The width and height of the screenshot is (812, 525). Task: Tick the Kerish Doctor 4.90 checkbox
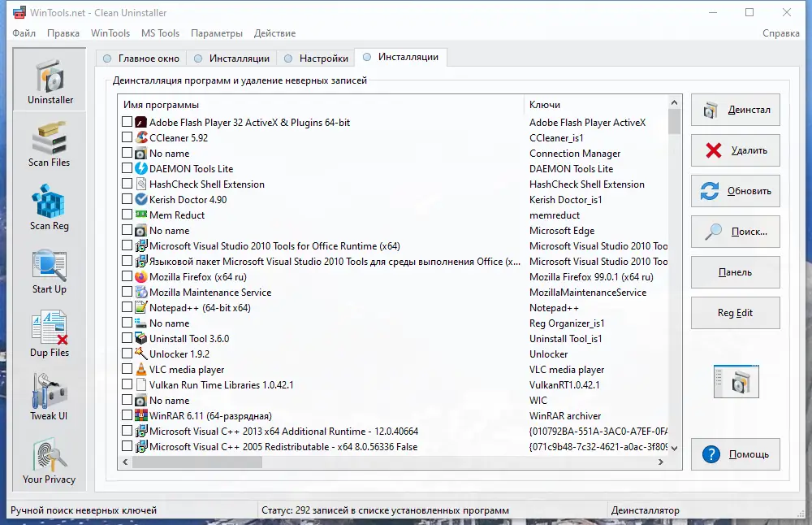(127, 199)
